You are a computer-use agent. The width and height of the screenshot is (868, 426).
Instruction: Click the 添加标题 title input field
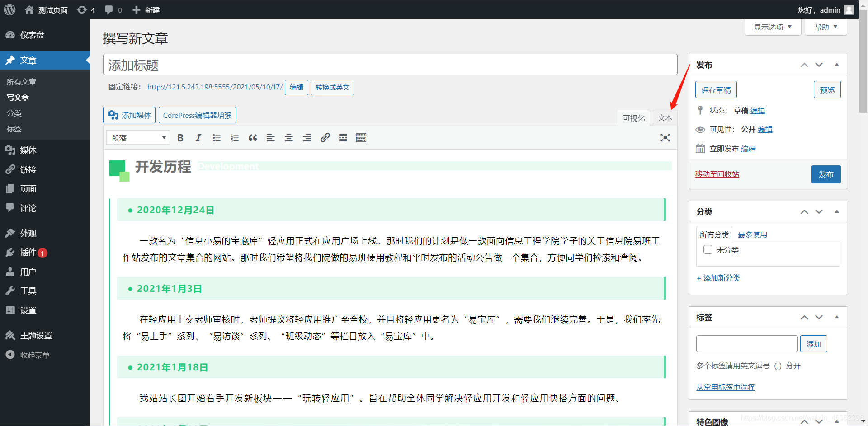pyautogui.click(x=390, y=65)
